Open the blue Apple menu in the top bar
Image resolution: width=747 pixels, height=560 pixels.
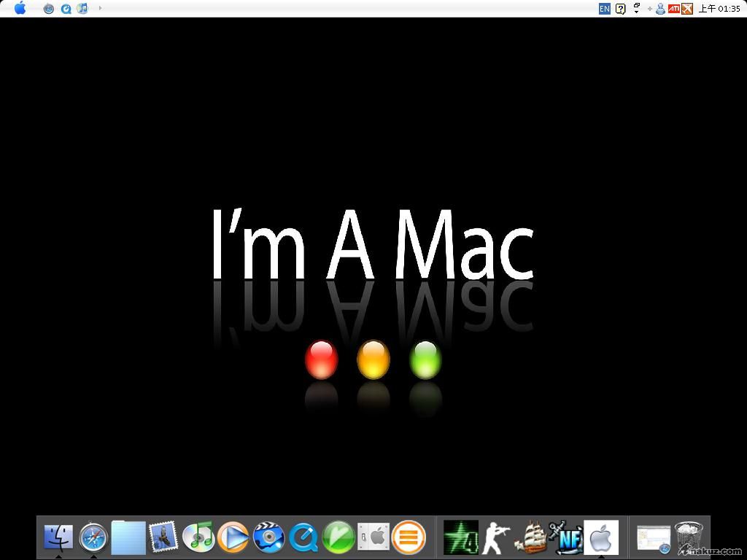[x=20, y=8]
